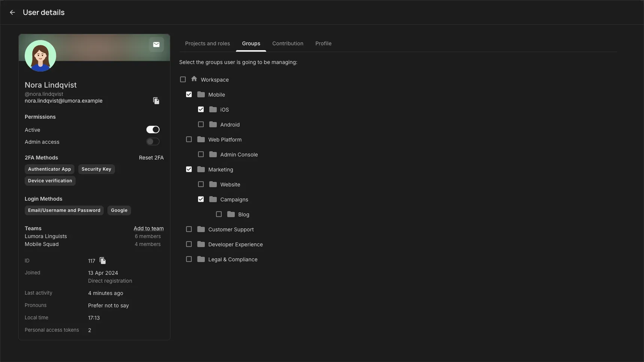The height and width of the screenshot is (362, 644).
Task: Copy the email address using copy icon
Action: [156, 101]
